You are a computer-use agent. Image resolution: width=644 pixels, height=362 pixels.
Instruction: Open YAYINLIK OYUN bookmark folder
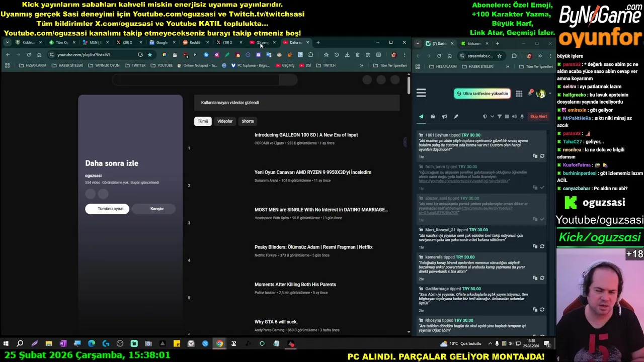tap(104, 65)
